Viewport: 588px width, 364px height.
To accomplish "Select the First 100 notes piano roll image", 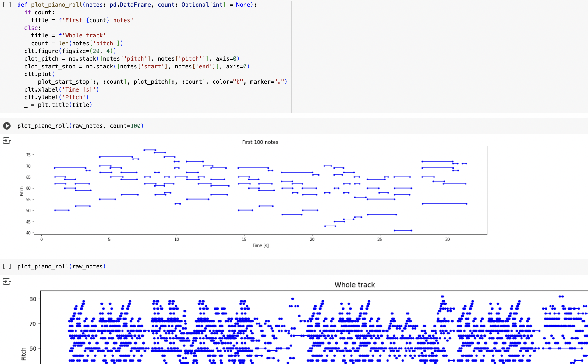I will click(260, 190).
